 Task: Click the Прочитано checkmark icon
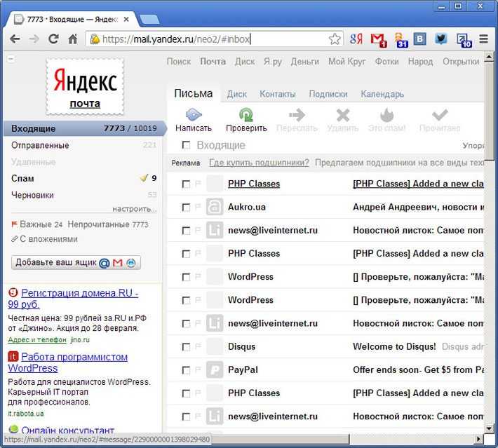[x=440, y=115]
